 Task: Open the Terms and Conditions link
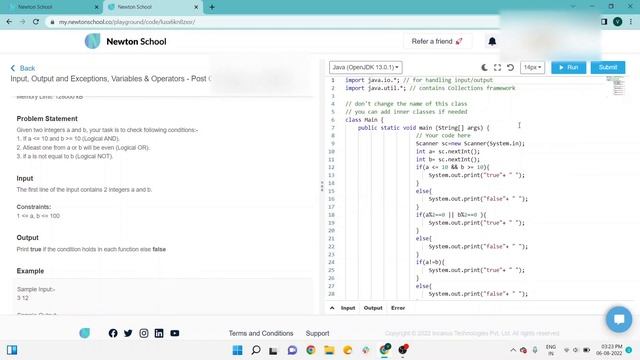pos(261,333)
